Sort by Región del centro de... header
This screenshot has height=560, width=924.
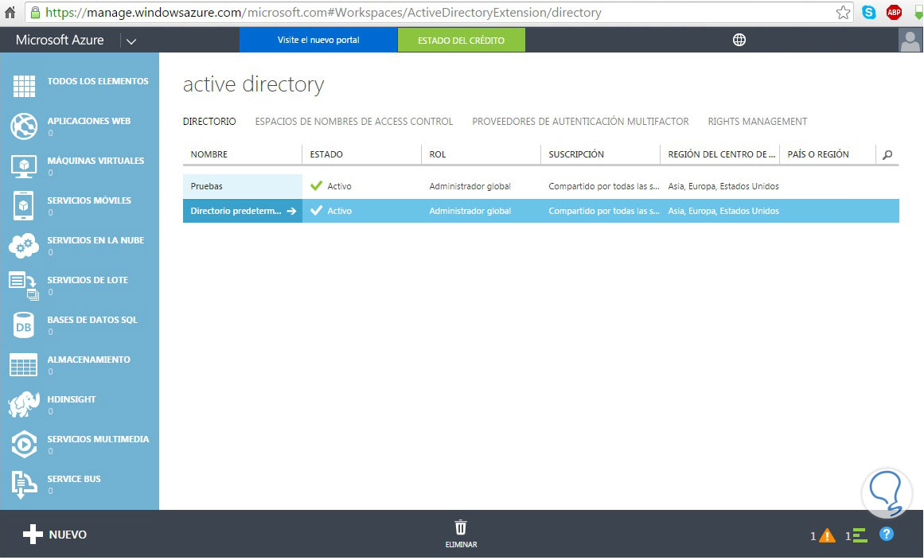click(721, 154)
